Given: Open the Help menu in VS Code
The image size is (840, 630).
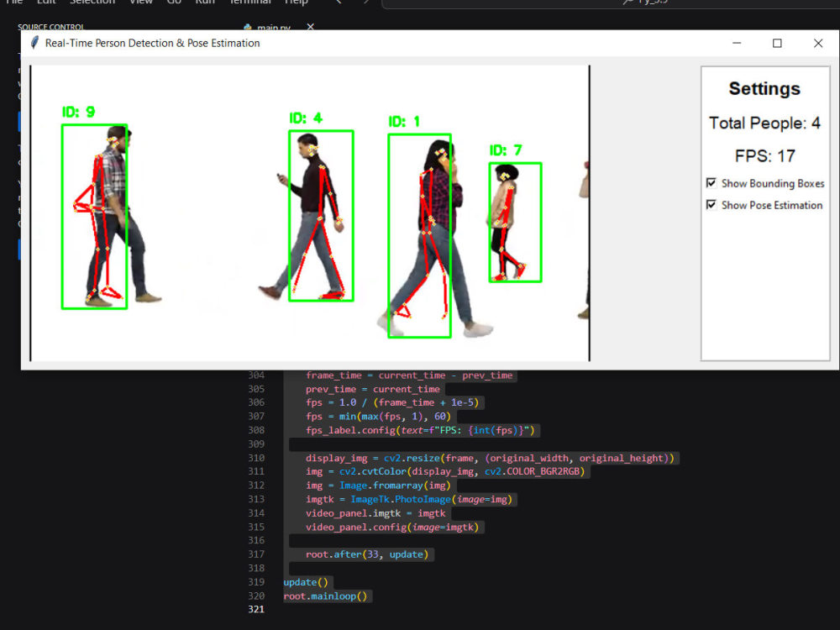Looking at the screenshot, I should click(296, 3).
